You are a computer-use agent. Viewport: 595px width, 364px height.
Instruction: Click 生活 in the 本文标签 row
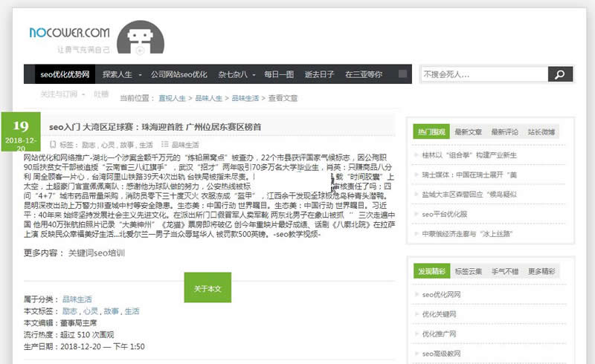tap(132, 311)
